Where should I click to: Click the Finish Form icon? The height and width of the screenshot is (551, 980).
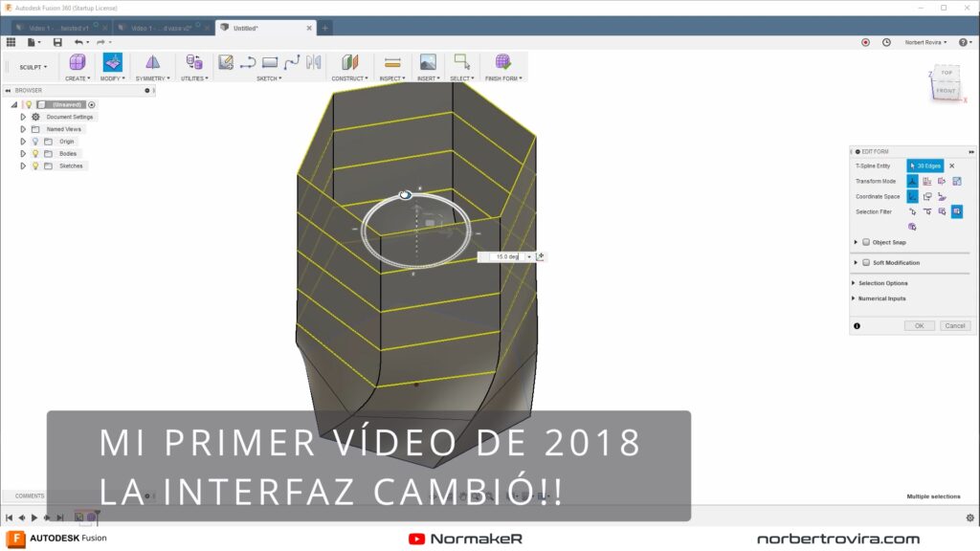(502, 62)
